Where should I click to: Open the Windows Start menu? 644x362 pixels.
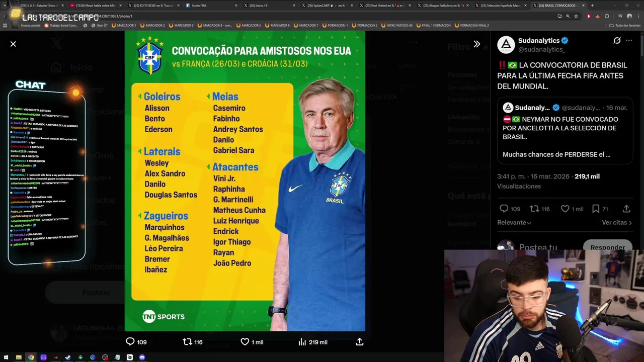[6, 357]
